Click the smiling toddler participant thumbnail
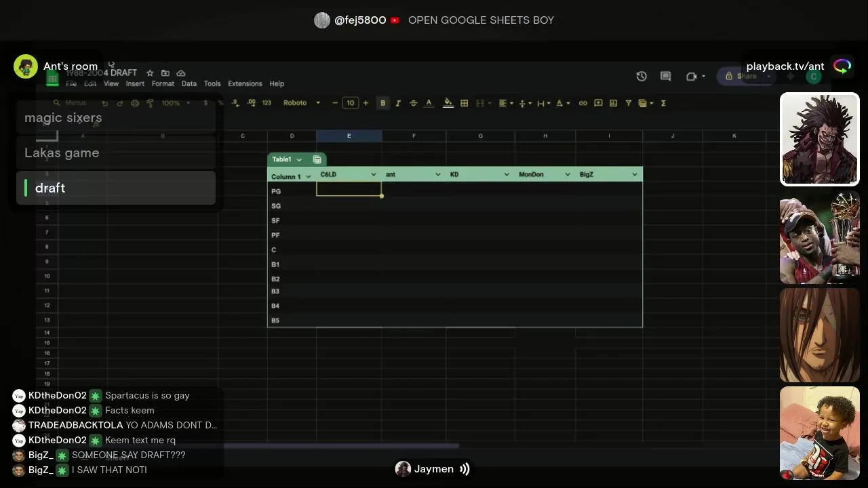 point(820,432)
